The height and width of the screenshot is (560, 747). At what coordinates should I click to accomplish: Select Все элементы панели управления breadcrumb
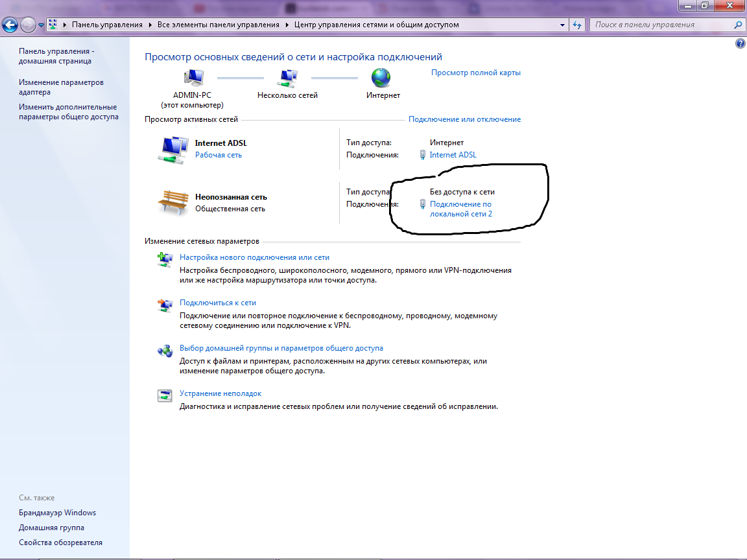218,25
